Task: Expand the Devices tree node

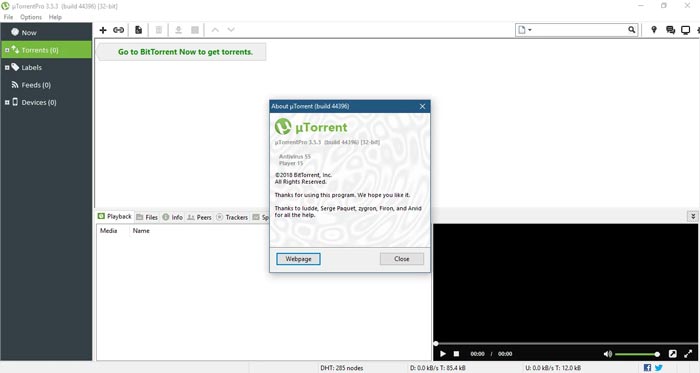Action: [x=7, y=102]
